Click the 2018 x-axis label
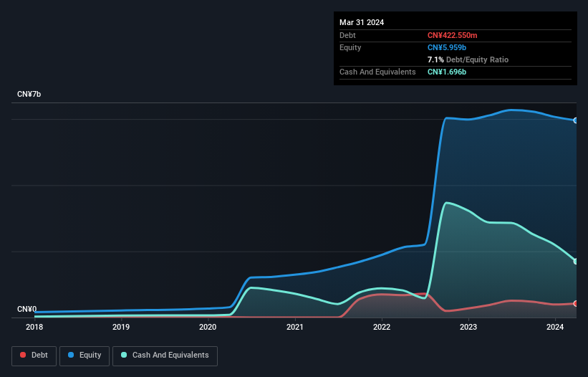The height and width of the screenshot is (377, 588). tap(34, 327)
